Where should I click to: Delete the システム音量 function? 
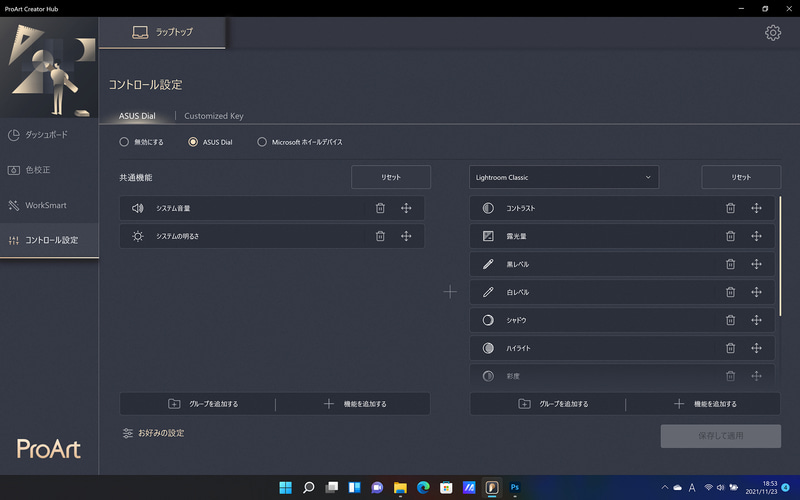[380, 208]
